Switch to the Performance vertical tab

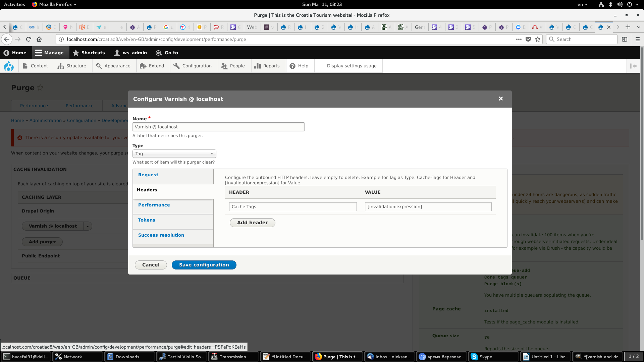(x=154, y=205)
